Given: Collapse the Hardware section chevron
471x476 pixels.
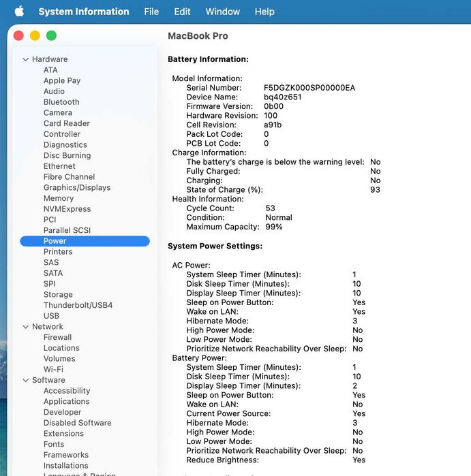Looking at the screenshot, I should 25,59.
